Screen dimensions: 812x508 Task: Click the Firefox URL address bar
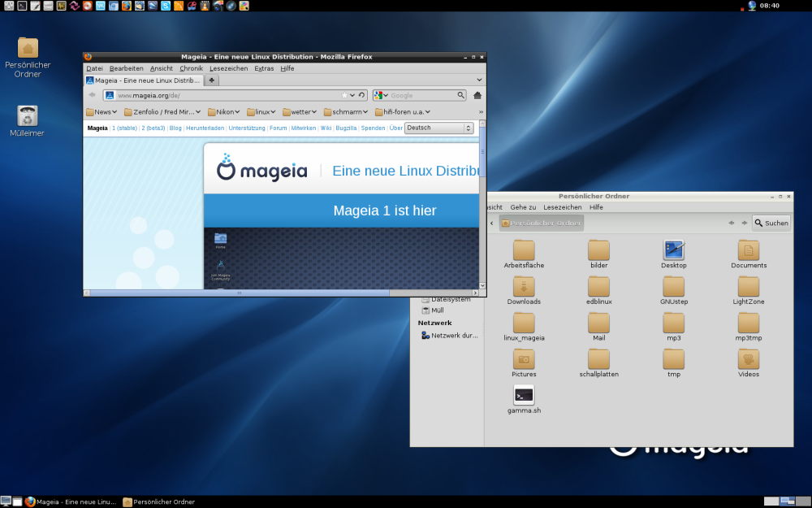(235, 95)
